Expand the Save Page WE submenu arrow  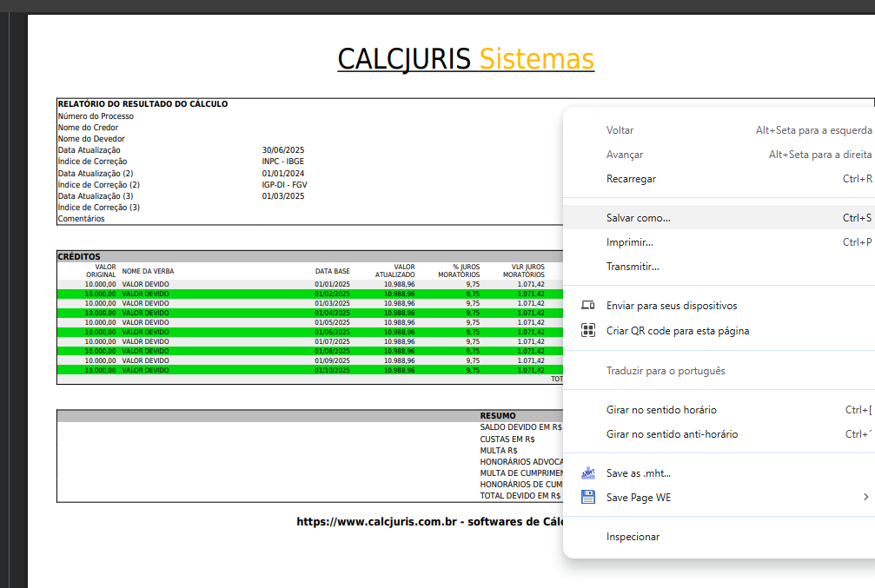tap(865, 498)
